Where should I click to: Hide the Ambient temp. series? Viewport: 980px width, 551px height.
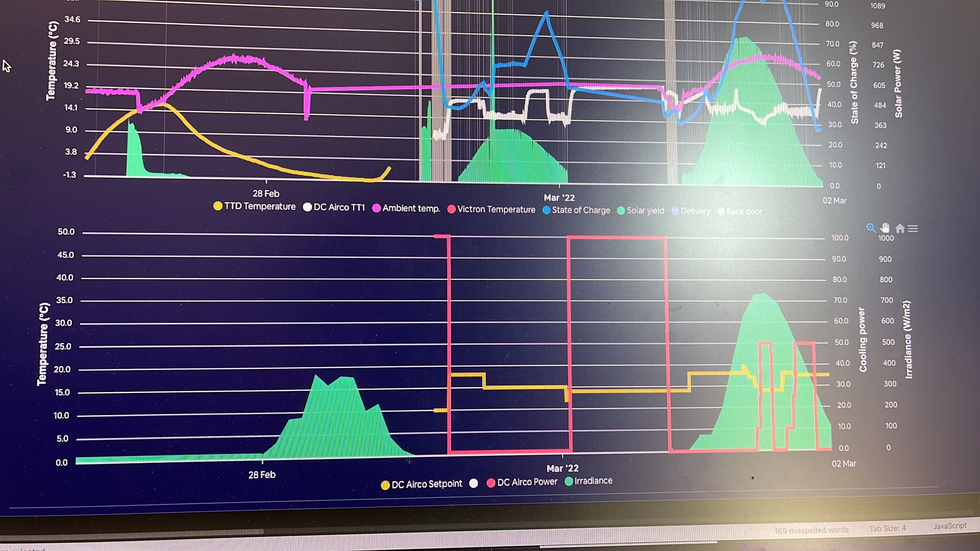(x=406, y=208)
